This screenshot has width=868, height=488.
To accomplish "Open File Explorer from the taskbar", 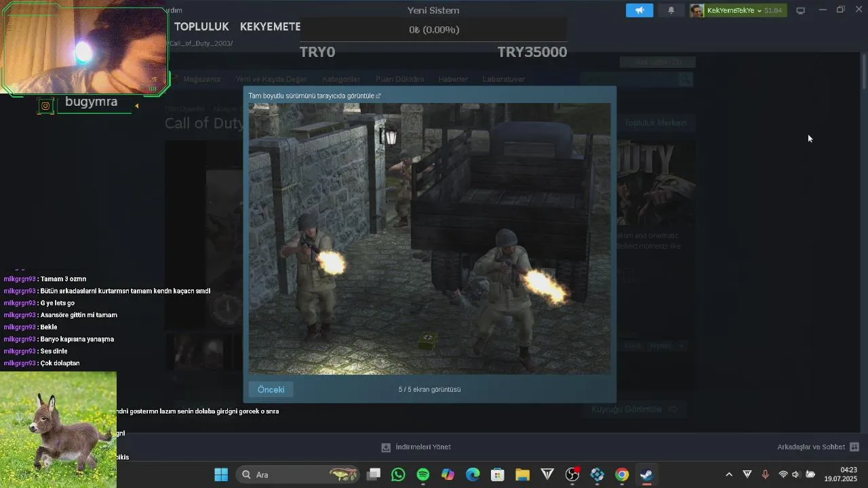I will click(x=522, y=474).
